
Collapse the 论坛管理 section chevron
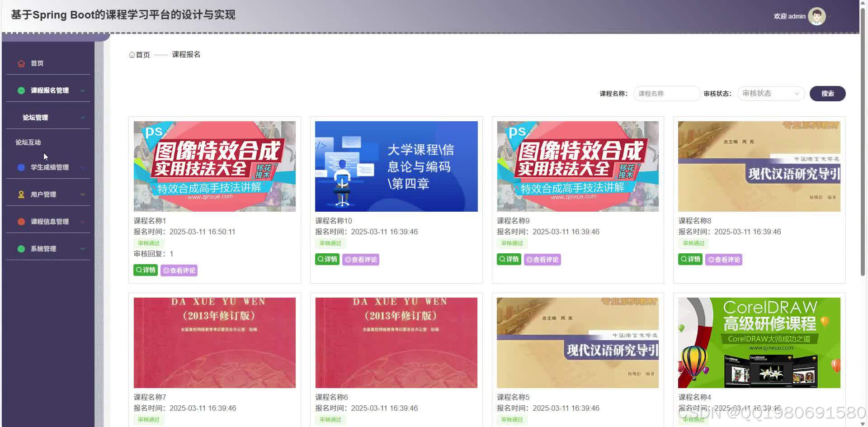click(83, 117)
